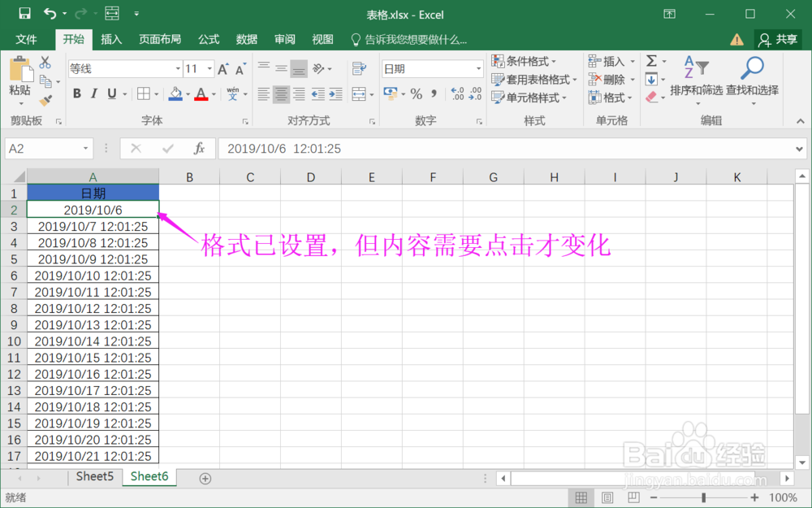Toggle center horizontal alignment
This screenshot has height=508, width=812.
click(281, 93)
